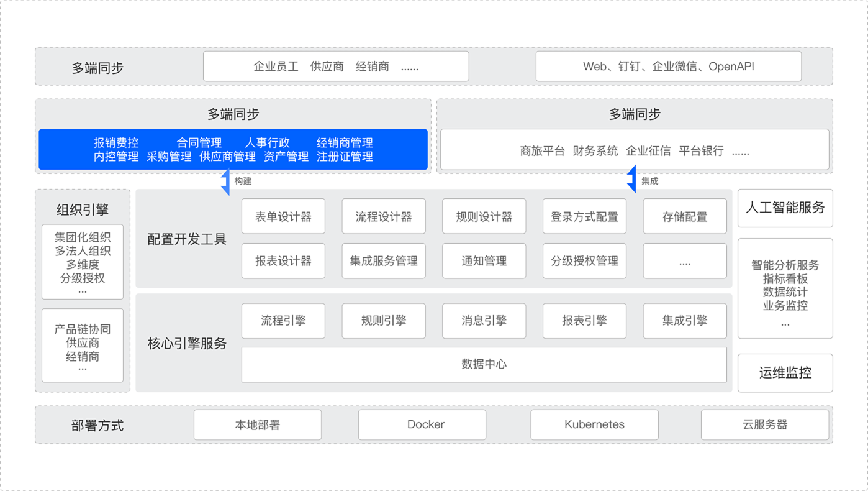Screen dimensions: 868x491
Task: Click the 数据统计 text
Action: coord(785,292)
